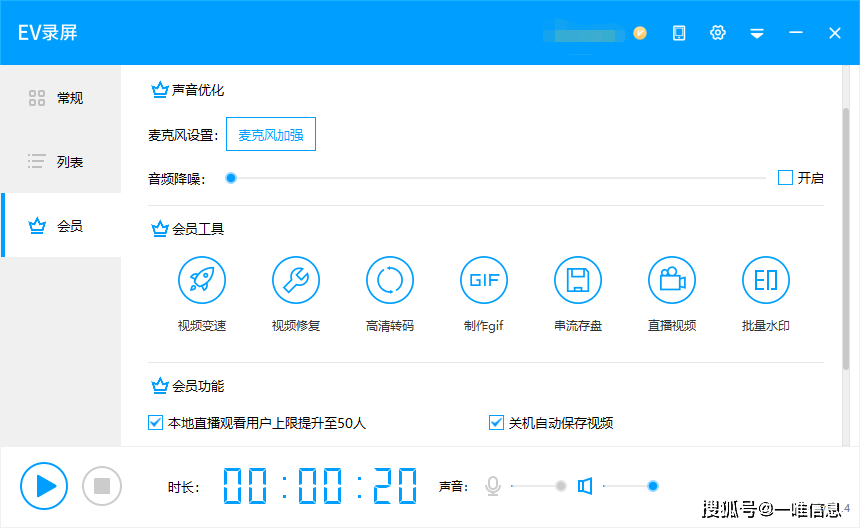Open the 串流存盘 floppy disk tool
Image resolution: width=860 pixels, height=528 pixels.
tap(578, 281)
